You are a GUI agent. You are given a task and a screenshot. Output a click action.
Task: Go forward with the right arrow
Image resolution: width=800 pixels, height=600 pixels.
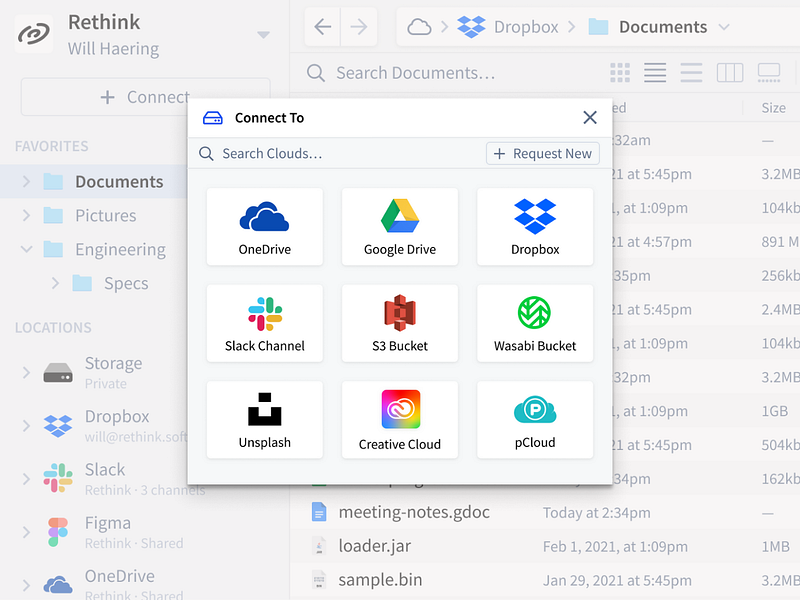tap(359, 27)
